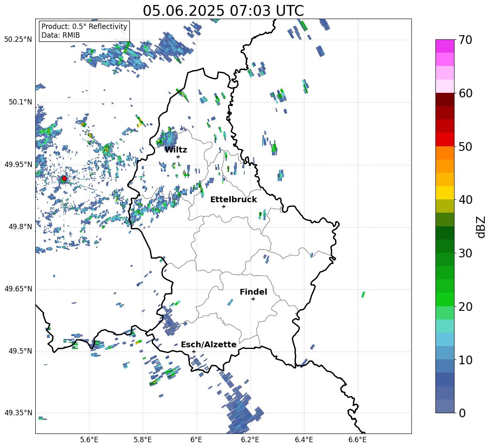
Task: Click the 5.6°E longitude label
Action: point(89,440)
